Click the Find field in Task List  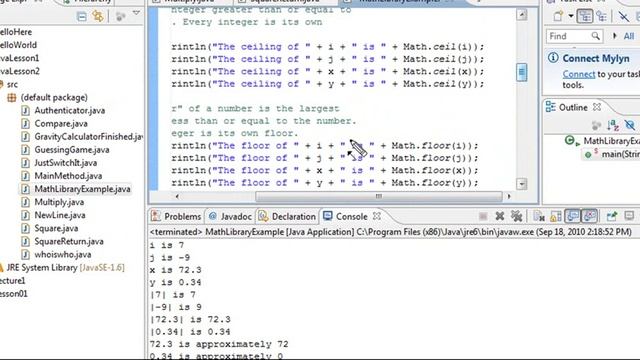coord(574,36)
